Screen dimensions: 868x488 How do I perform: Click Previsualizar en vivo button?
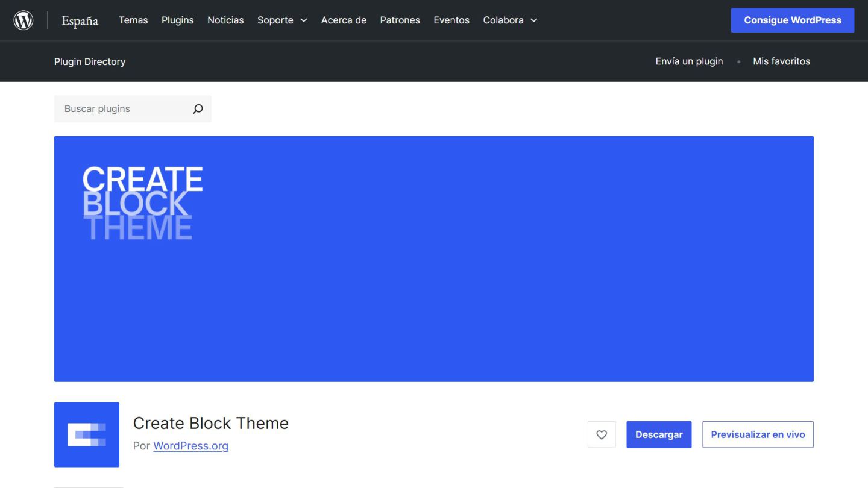(758, 434)
